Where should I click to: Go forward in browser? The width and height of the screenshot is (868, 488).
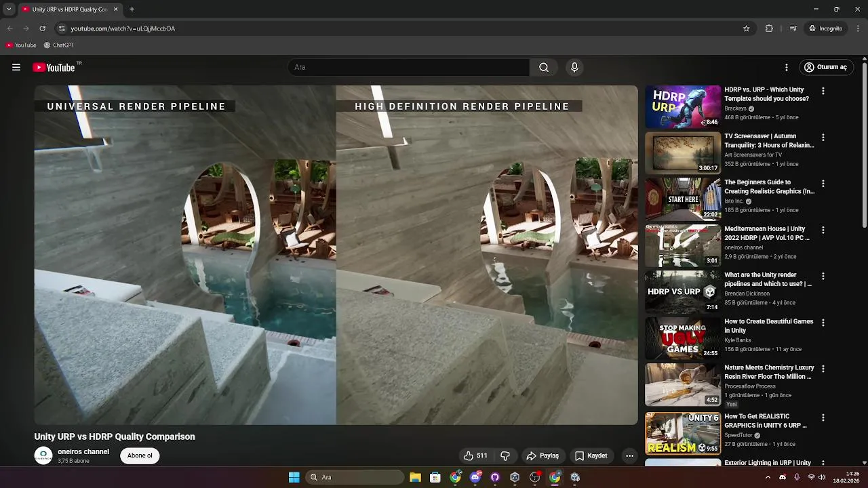26,28
